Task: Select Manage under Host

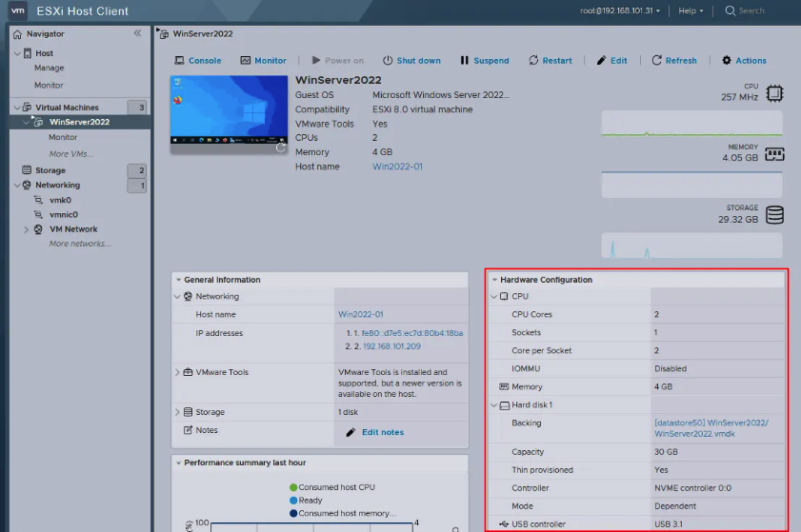Action: (x=49, y=68)
